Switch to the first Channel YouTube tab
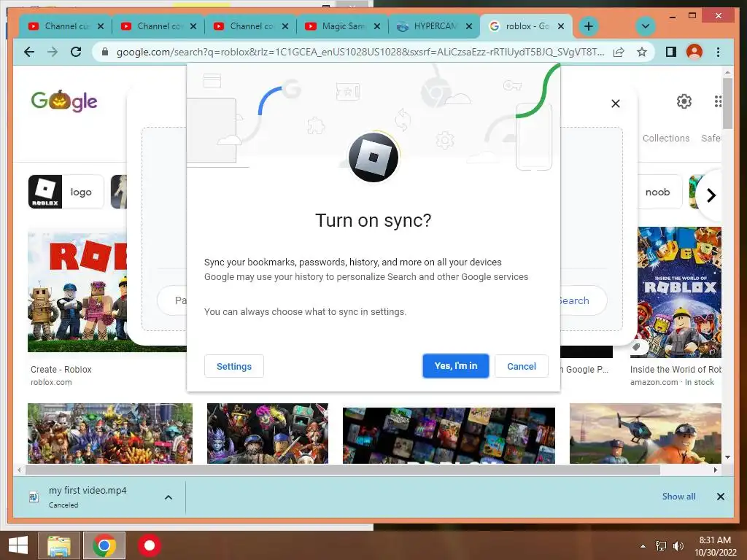The height and width of the screenshot is (560, 747). click(66, 26)
